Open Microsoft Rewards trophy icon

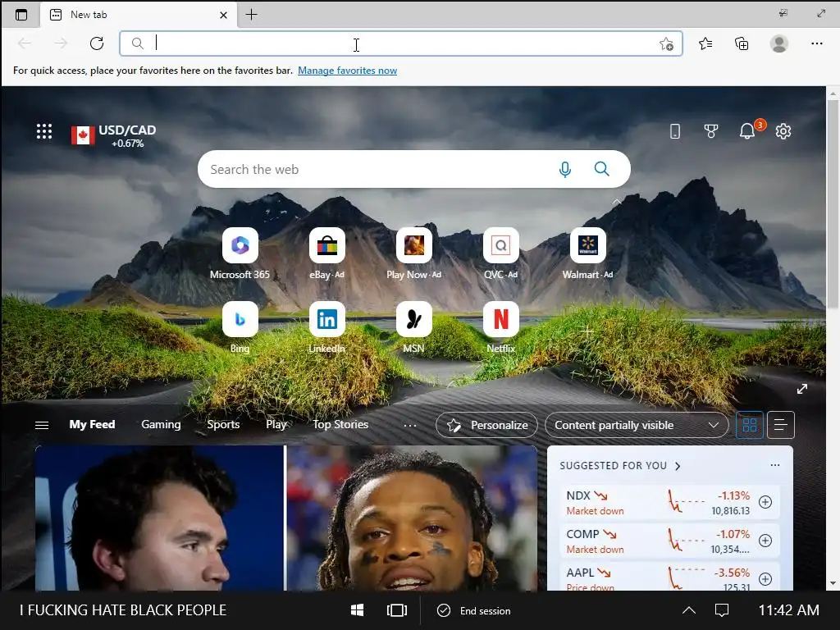point(711,131)
